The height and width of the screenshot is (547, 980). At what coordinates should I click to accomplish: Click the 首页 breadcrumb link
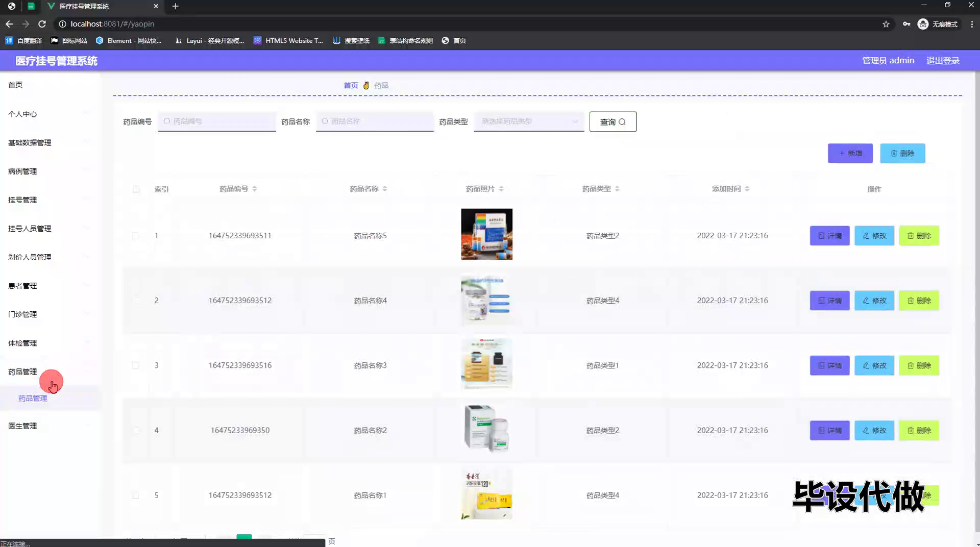coord(351,85)
